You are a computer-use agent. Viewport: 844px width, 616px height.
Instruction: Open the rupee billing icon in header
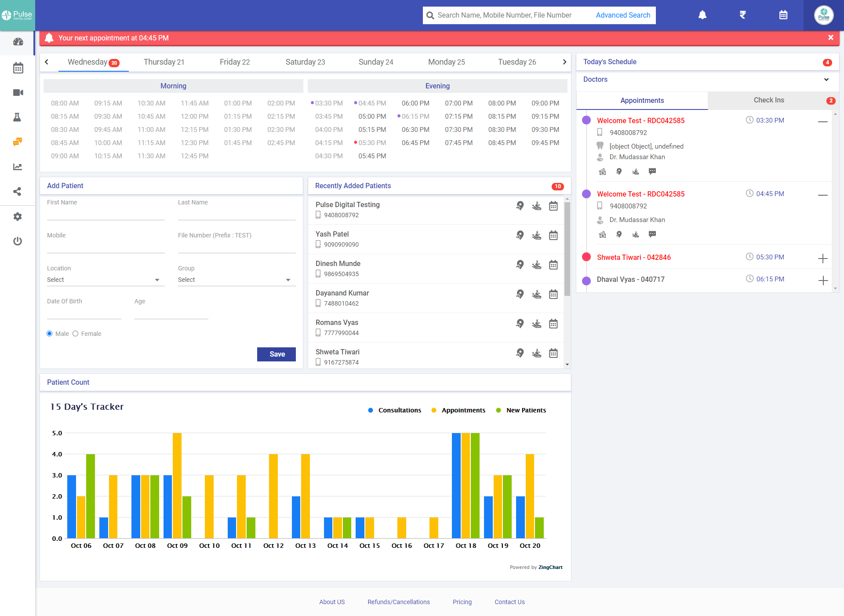[x=742, y=15]
